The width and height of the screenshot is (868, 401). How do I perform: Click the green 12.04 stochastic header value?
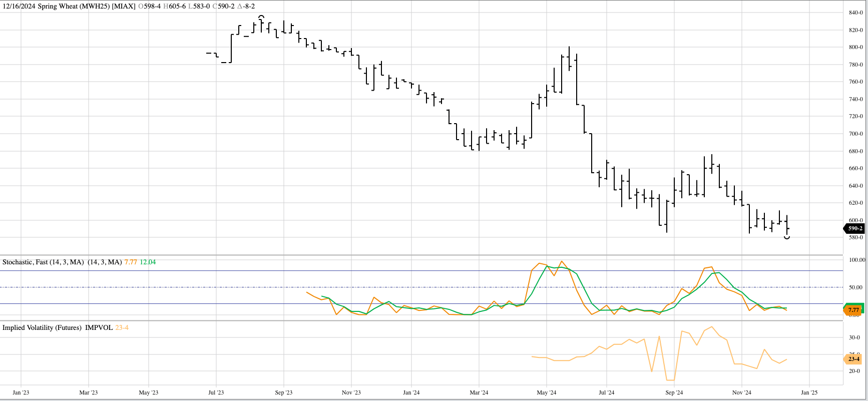click(148, 262)
